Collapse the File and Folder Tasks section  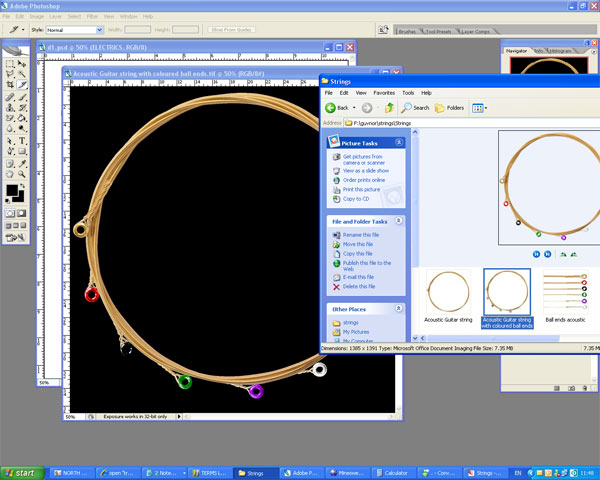pos(399,221)
